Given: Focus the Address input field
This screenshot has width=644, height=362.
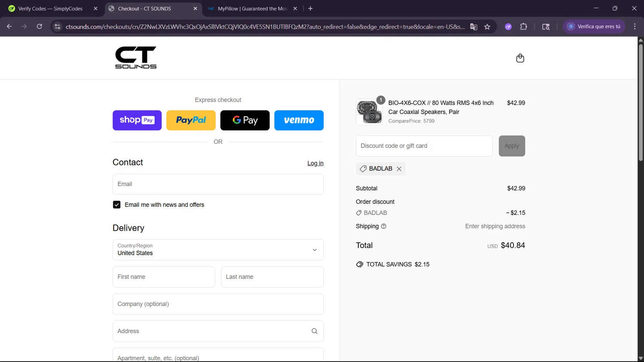Looking at the screenshot, I should click(x=218, y=331).
